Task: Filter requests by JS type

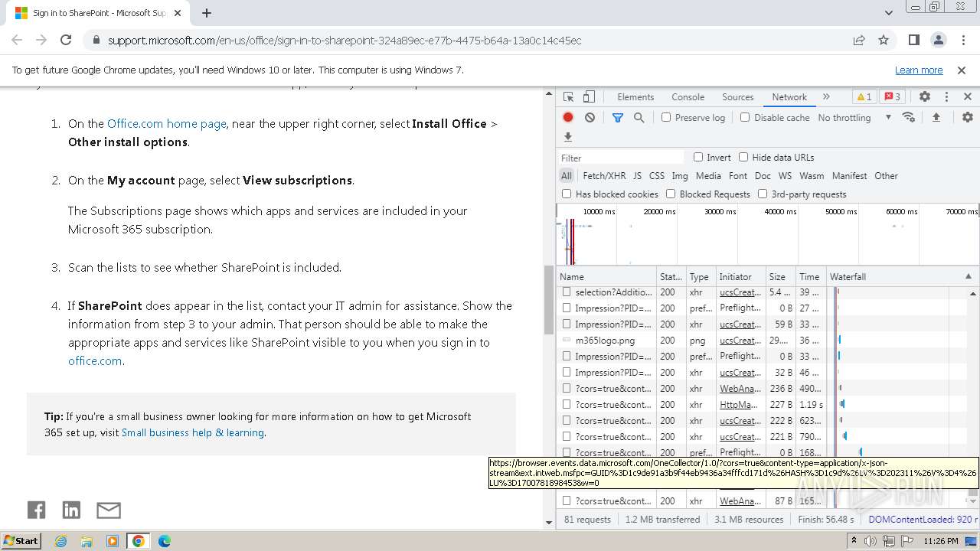Action: click(637, 175)
